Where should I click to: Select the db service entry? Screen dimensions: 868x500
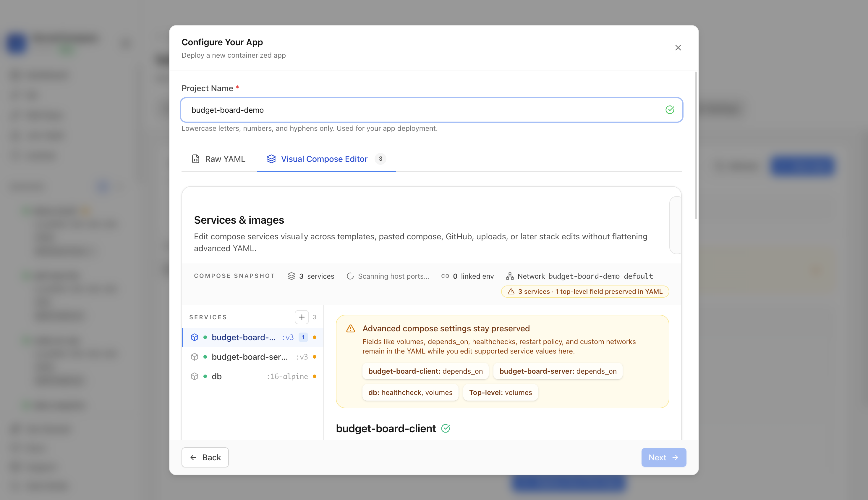tap(253, 376)
